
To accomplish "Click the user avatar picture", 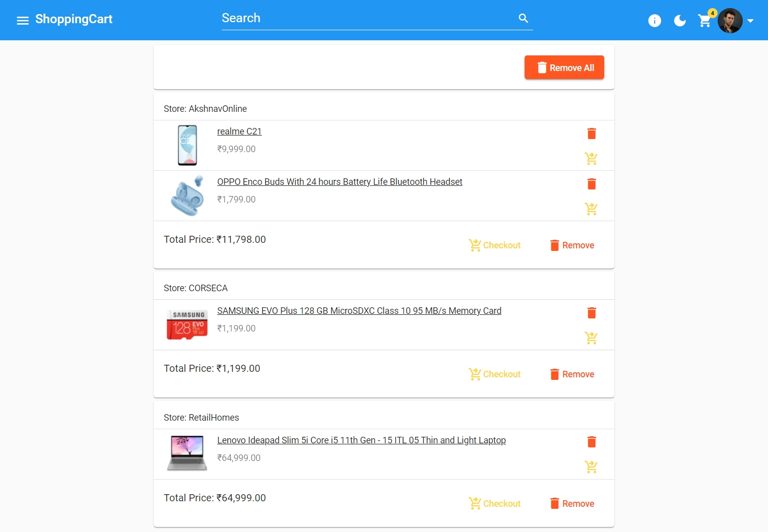I will pos(730,21).
